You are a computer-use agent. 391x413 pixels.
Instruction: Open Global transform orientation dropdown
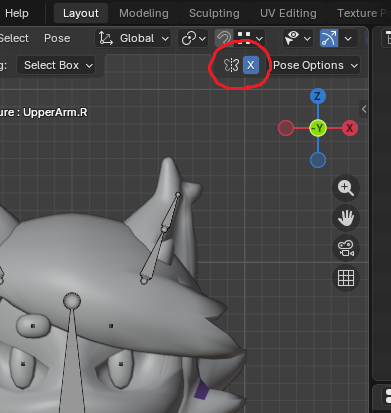tap(133, 38)
